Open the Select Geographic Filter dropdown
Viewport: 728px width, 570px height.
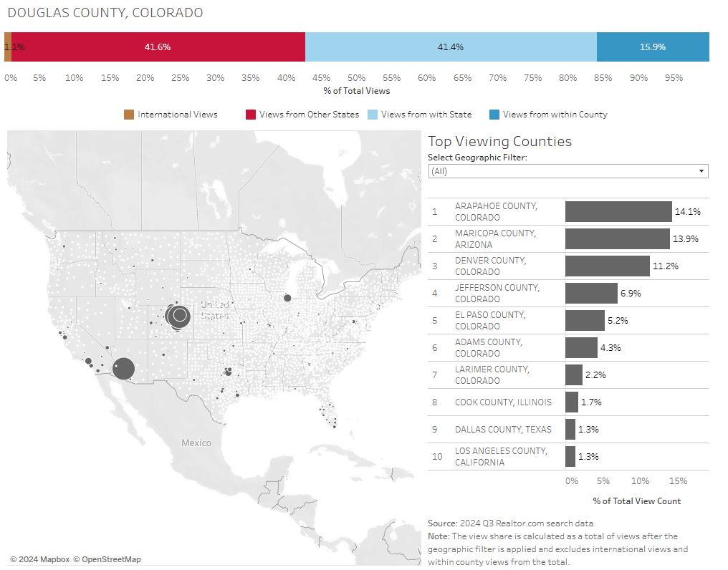click(x=567, y=171)
